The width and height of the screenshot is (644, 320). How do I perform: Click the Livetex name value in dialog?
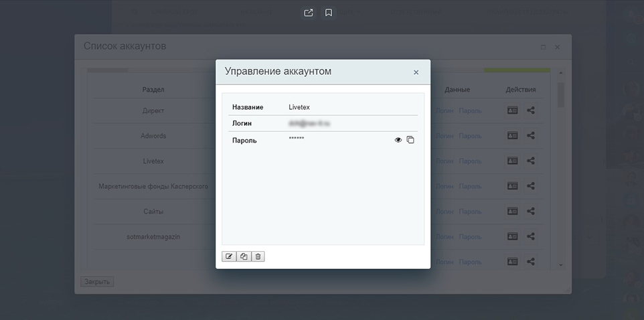tap(299, 107)
